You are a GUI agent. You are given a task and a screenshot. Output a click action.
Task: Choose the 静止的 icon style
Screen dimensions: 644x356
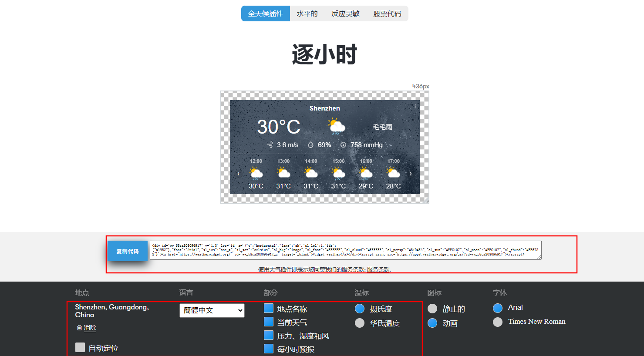click(432, 309)
